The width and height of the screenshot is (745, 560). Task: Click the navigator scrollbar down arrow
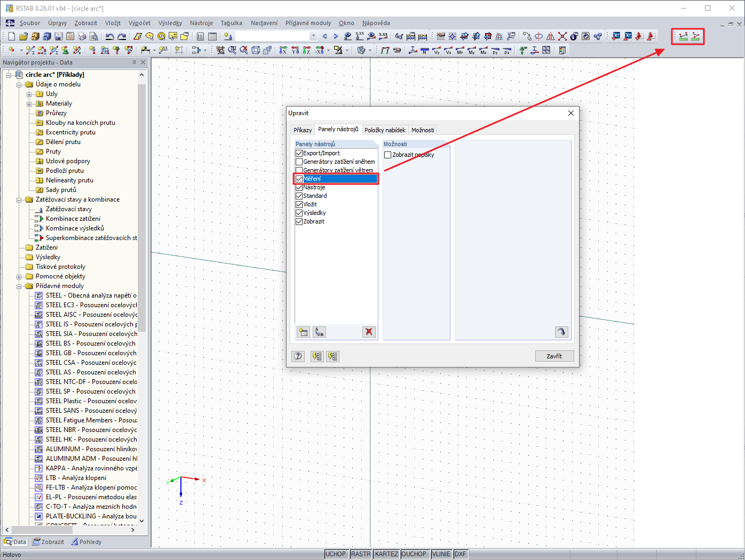pos(142,521)
